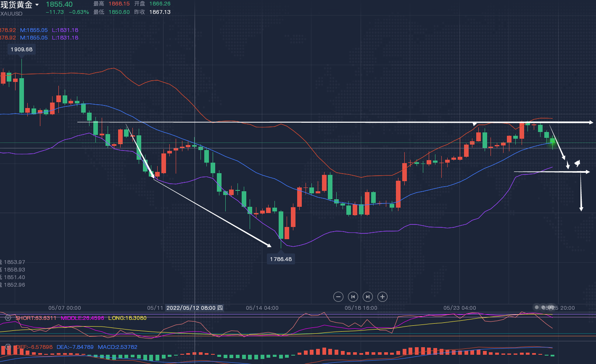The width and height of the screenshot is (596, 364).
Task: Open settings hexagon beside DIFF indicator
Action: tap(8, 347)
